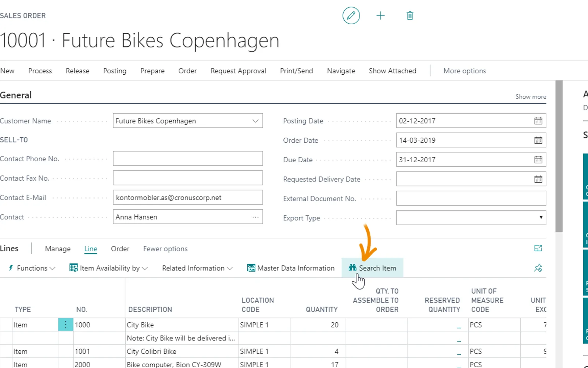Screen dimensions: 588x368
Task: Select the City Colibri Bike description cell
Action: [x=182, y=351]
